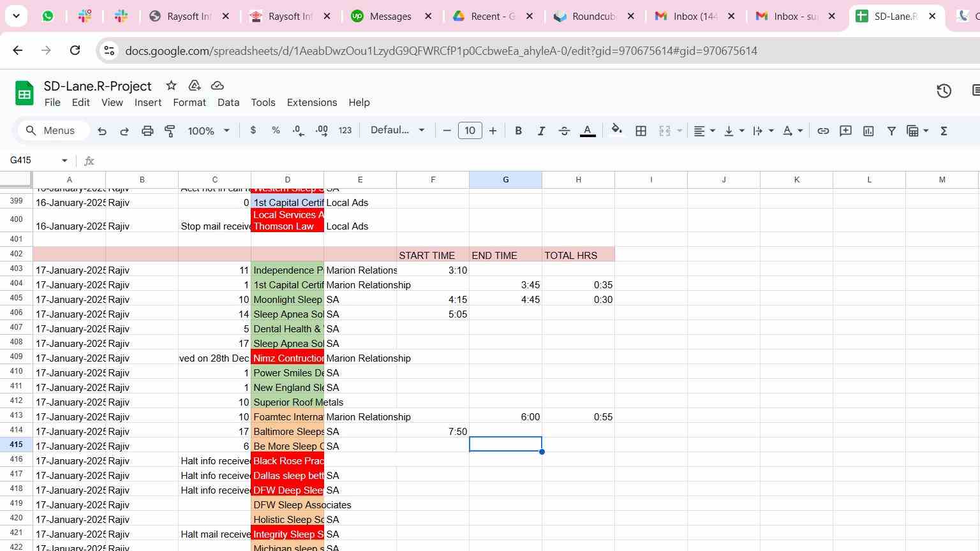Open Google Sheets home icon
The height and width of the screenshot is (551, 980).
(x=24, y=93)
